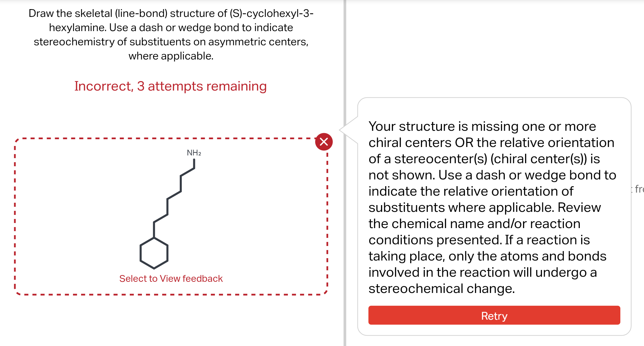
Task: Click the Incorrect, 3 attempts remaining message
Action: pyautogui.click(x=170, y=86)
